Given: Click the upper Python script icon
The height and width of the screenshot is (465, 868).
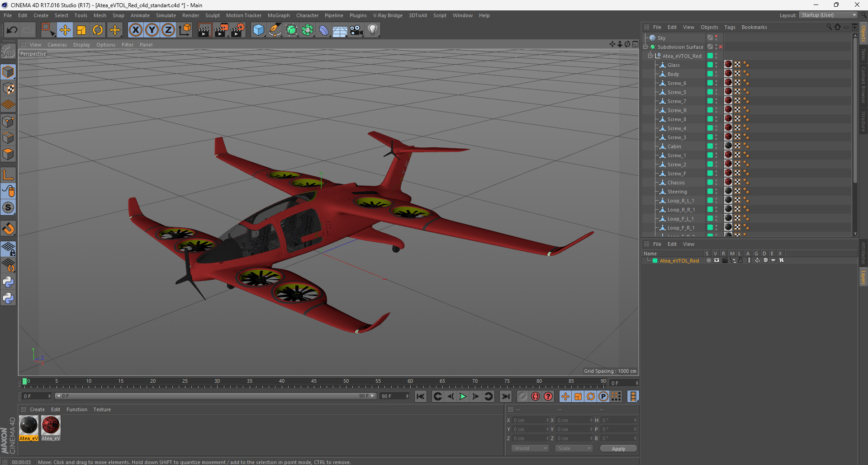Looking at the screenshot, I should (8, 282).
